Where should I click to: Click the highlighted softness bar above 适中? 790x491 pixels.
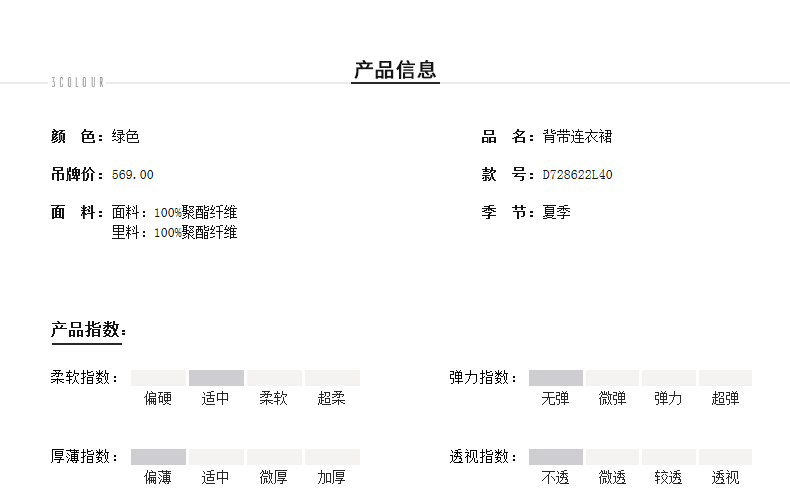point(216,378)
